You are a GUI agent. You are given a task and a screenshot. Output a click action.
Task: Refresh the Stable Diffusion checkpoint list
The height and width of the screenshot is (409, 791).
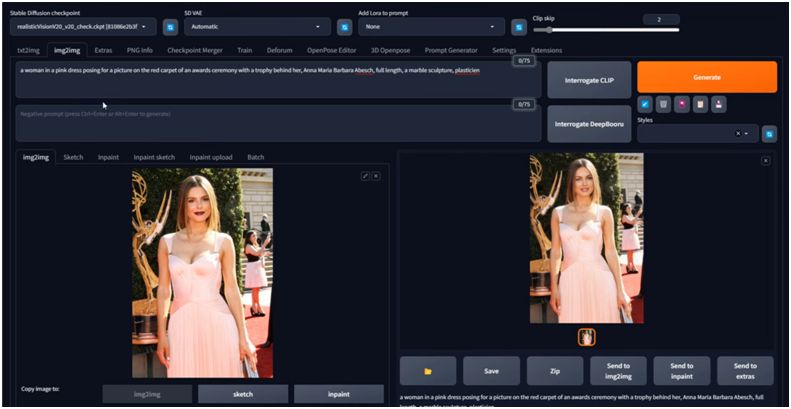pos(170,27)
